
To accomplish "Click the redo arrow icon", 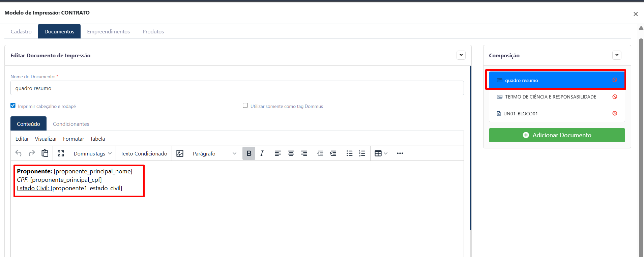I will pyautogui.click(x=32, y=153).
